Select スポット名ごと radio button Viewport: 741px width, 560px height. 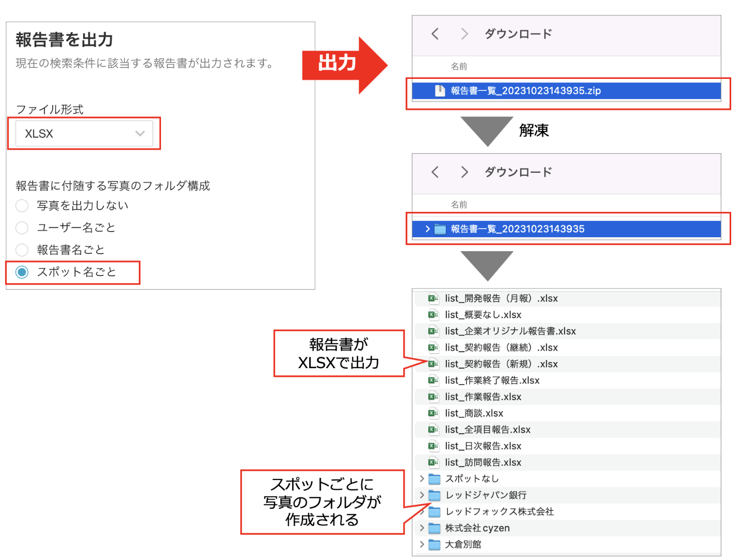point(22,272)
